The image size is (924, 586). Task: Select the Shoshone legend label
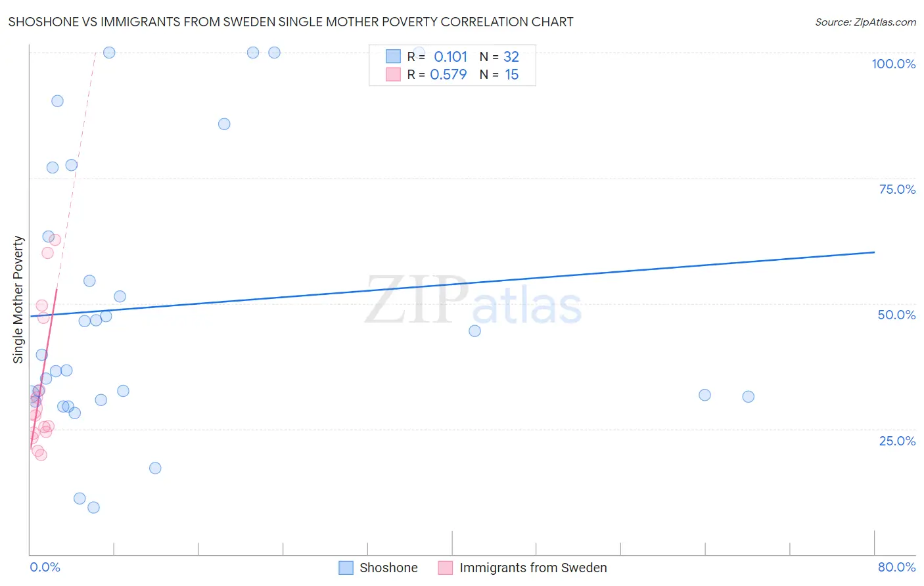point(388,568)
